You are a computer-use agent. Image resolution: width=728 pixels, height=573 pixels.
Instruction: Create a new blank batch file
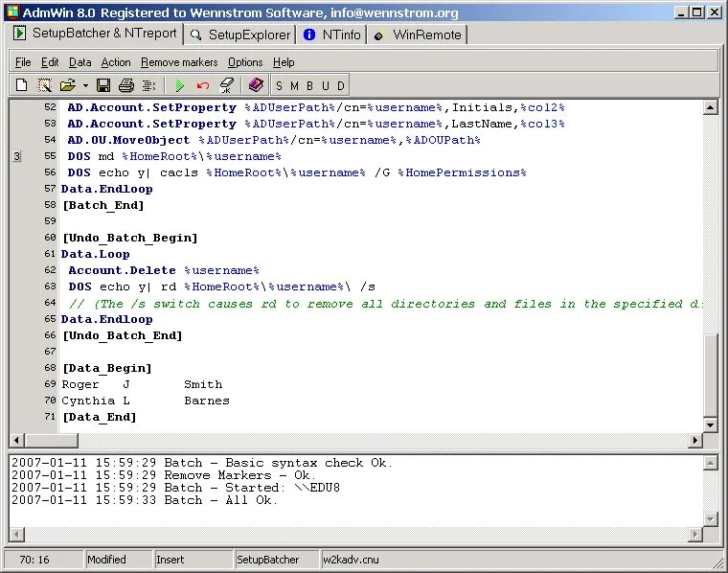[x=21, y=85]
